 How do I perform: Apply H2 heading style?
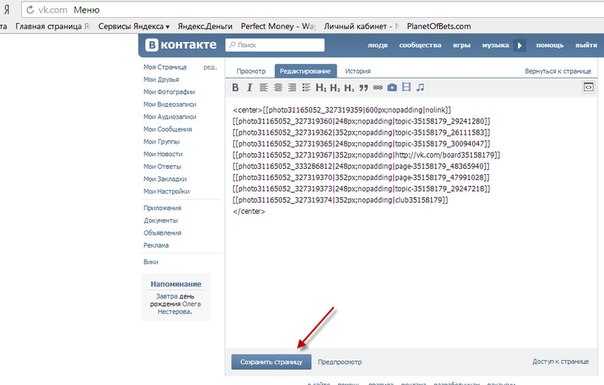click(x=335, y=88)
